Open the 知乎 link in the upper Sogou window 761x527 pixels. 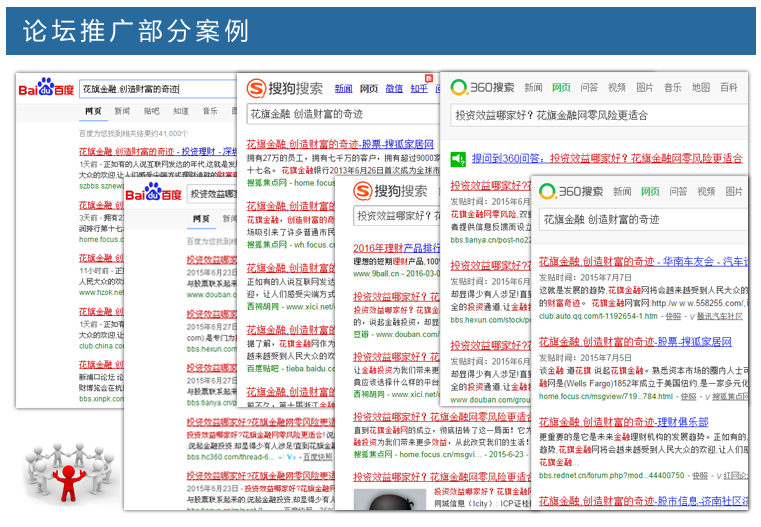point(419,88)
